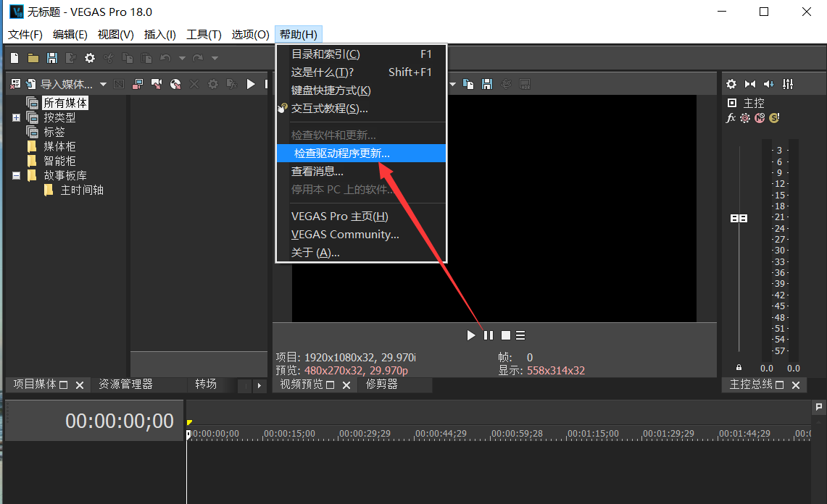Screen dimensions: 827x504
Task: Select the 标签 tree item
Action: pos(54,132)
